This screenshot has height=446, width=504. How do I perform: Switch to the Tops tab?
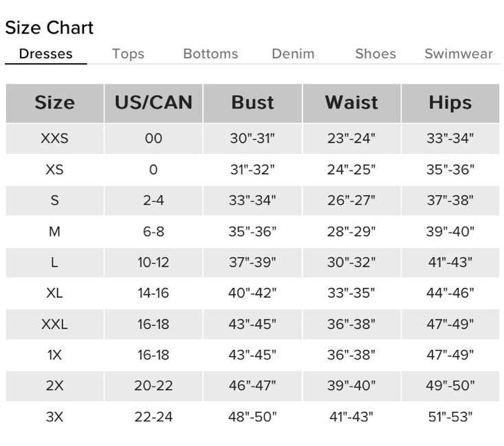[x=128, y=54]
